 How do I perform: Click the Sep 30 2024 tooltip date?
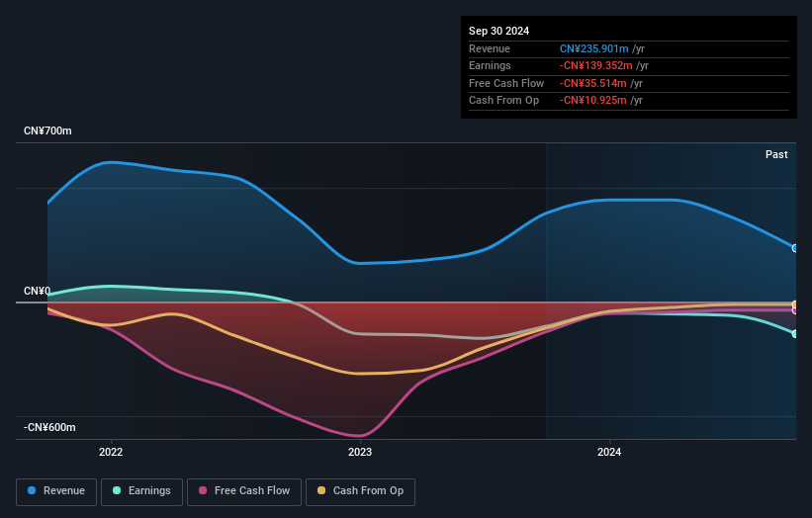click(498, 31)
